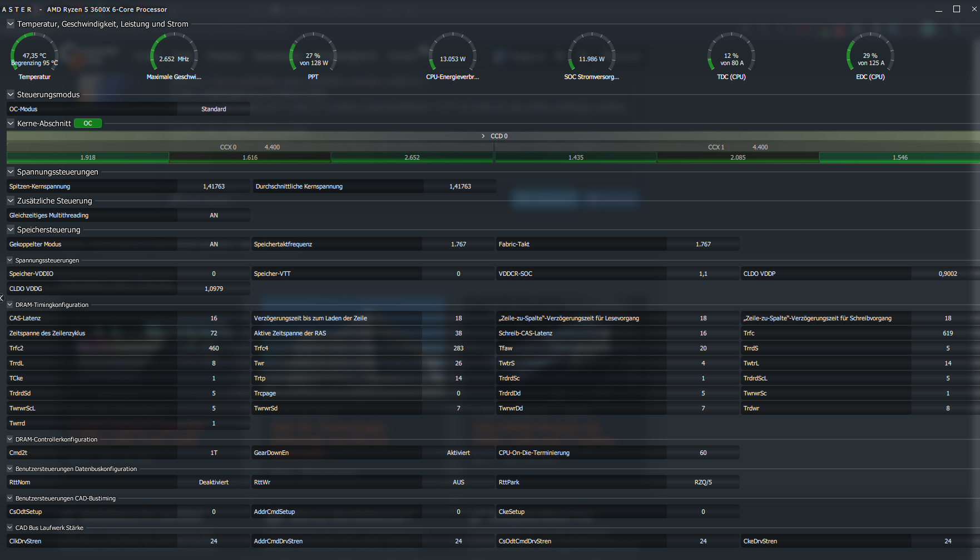
Task: Collapse the DRAM-Timingkonfiguration subsection
Action: [x=10, y=305]
